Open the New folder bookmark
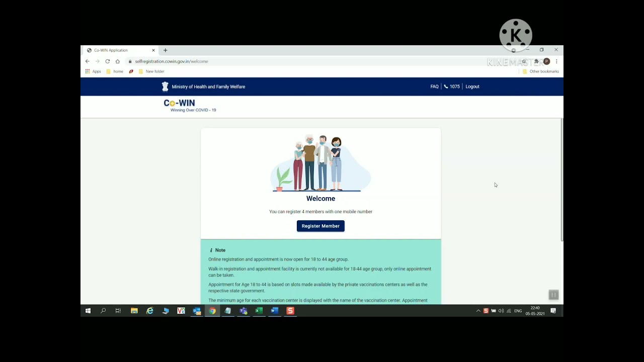 pyautogui.click(x=151, y=71)
